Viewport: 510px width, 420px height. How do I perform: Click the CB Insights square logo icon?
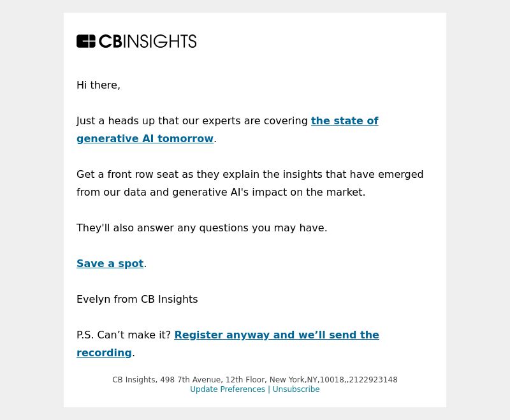(86, 41)
